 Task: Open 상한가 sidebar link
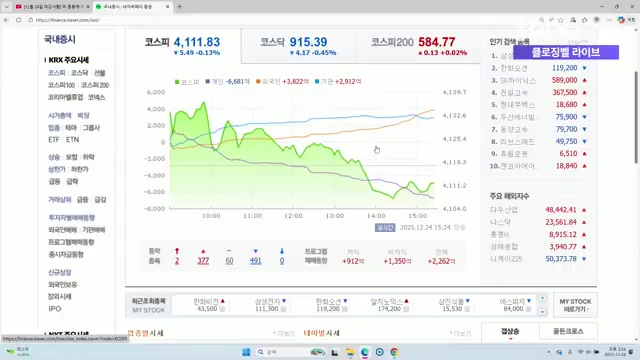point(56,169)
